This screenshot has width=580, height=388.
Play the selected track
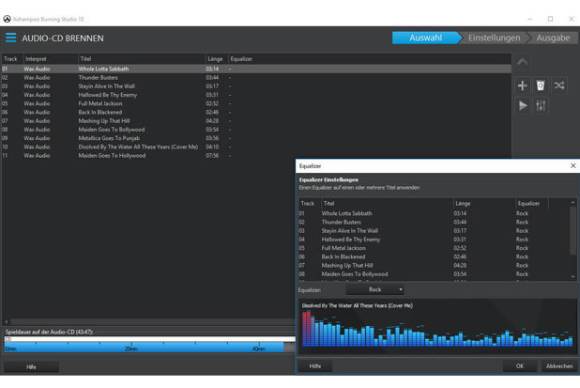point(523,106)
